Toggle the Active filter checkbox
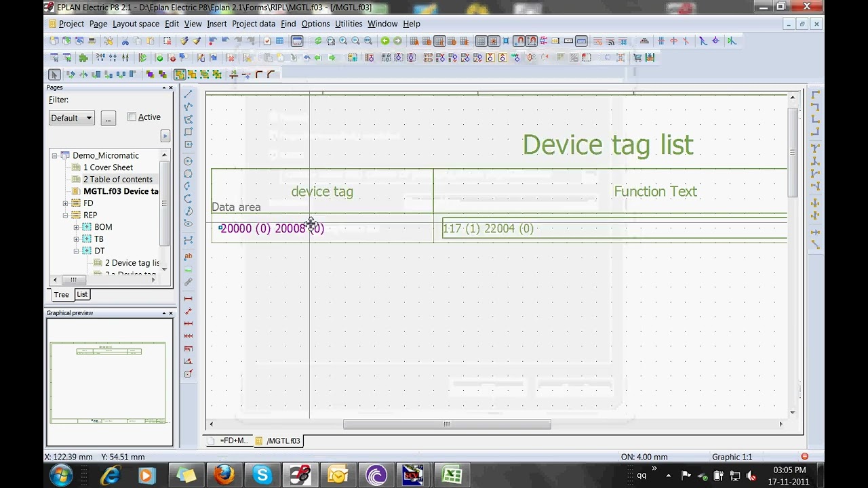The width and height of the screenshot is (868, 488). [x=132, y=117]
